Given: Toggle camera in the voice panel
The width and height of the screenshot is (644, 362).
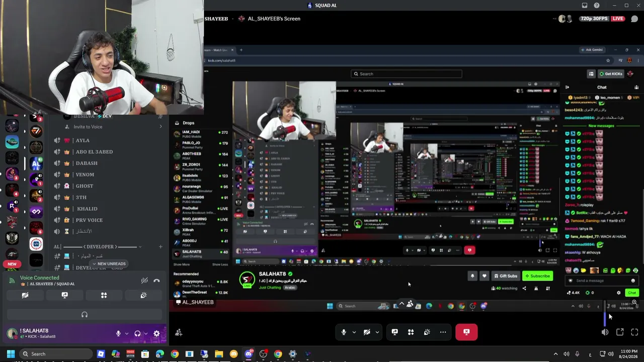Looking at the screenshot, I should 25,295.
